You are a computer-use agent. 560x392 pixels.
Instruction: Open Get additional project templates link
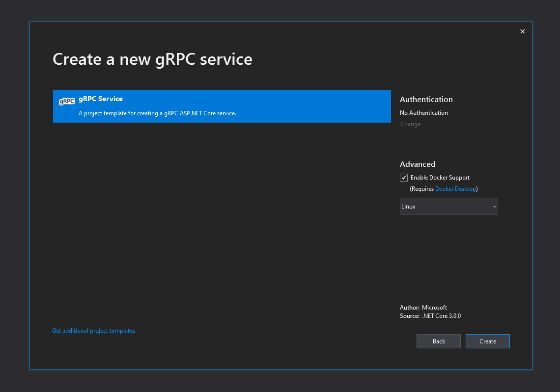pyautogui.click(x=93, y=331)
